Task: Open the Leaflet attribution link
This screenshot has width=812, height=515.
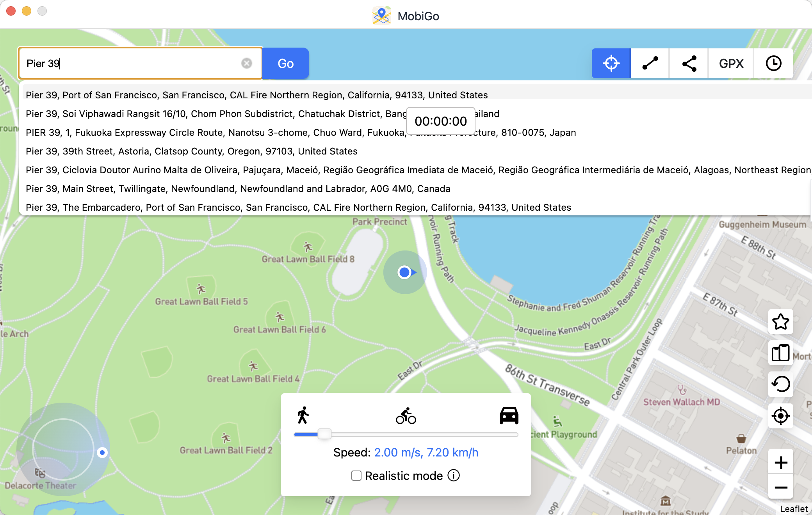Action: point(794,509)
